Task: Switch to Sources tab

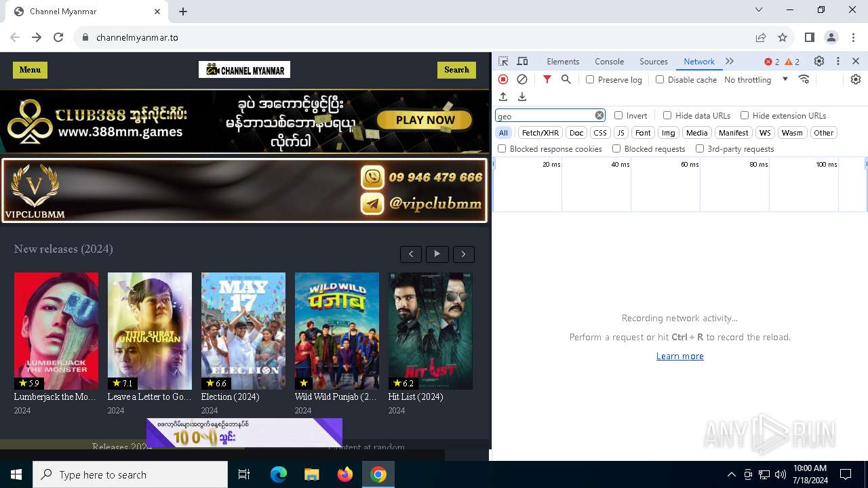Action: pos(654,61)
